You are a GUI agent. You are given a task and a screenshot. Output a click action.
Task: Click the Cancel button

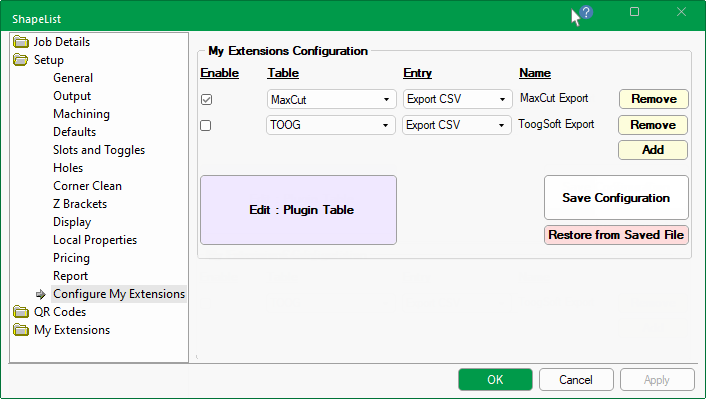(x=576, y=380)
